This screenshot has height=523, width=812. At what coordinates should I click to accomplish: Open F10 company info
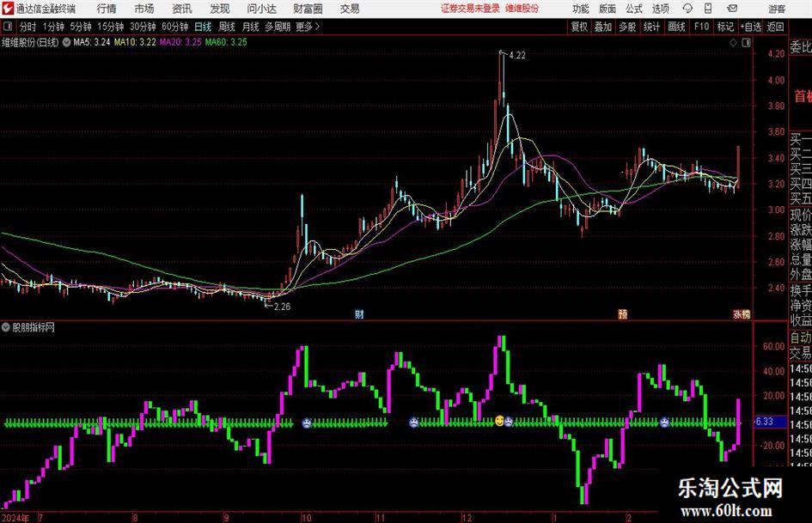coord(701,27)
